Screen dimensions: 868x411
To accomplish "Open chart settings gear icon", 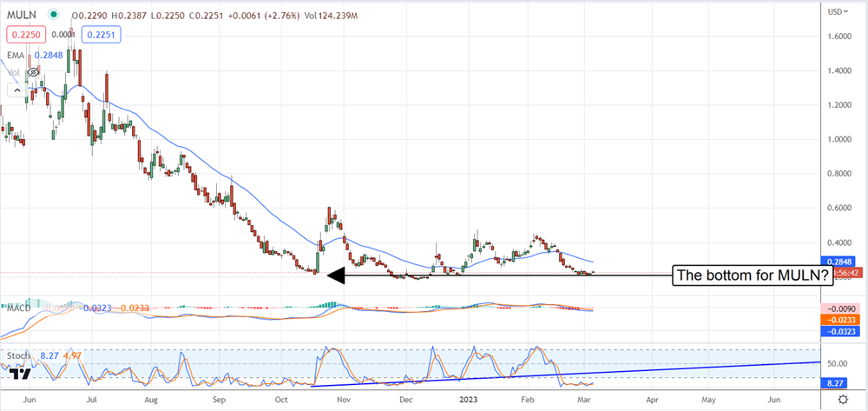I will (843, 399).
